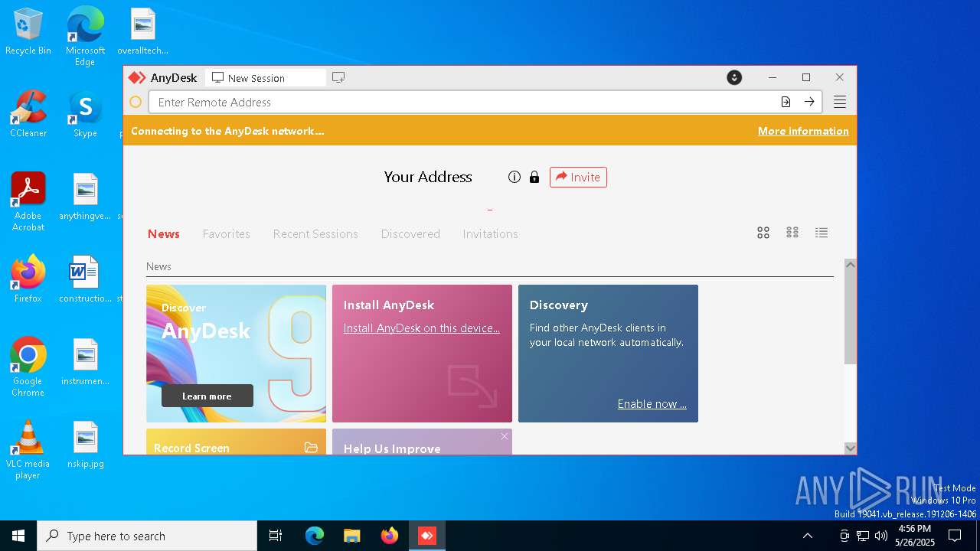Click the black download arrow circle icon

pos(734,77)
